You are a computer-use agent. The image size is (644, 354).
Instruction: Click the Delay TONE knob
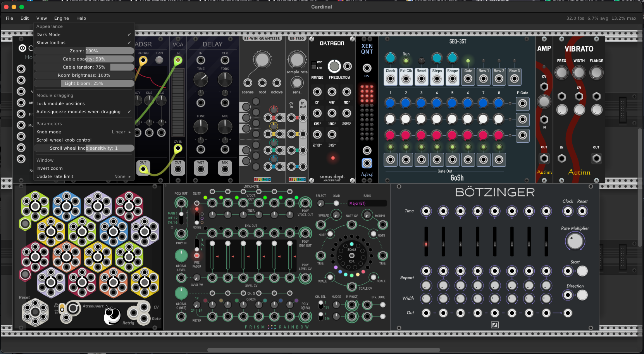tap(201, 127)
